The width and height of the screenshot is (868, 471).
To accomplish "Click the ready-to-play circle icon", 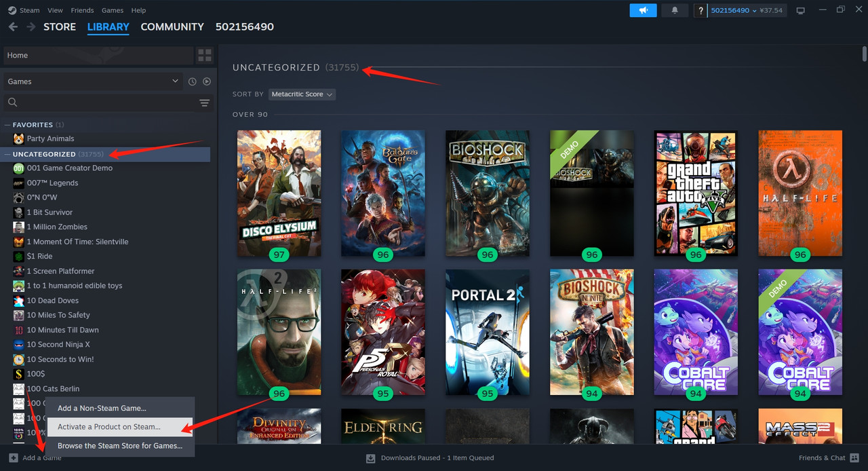I will (207, 81).
